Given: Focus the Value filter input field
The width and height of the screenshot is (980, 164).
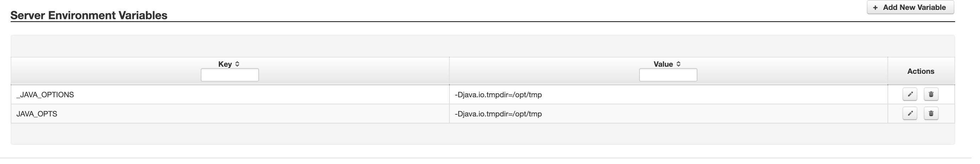Looking at the screenshot, I should [668, 75].
